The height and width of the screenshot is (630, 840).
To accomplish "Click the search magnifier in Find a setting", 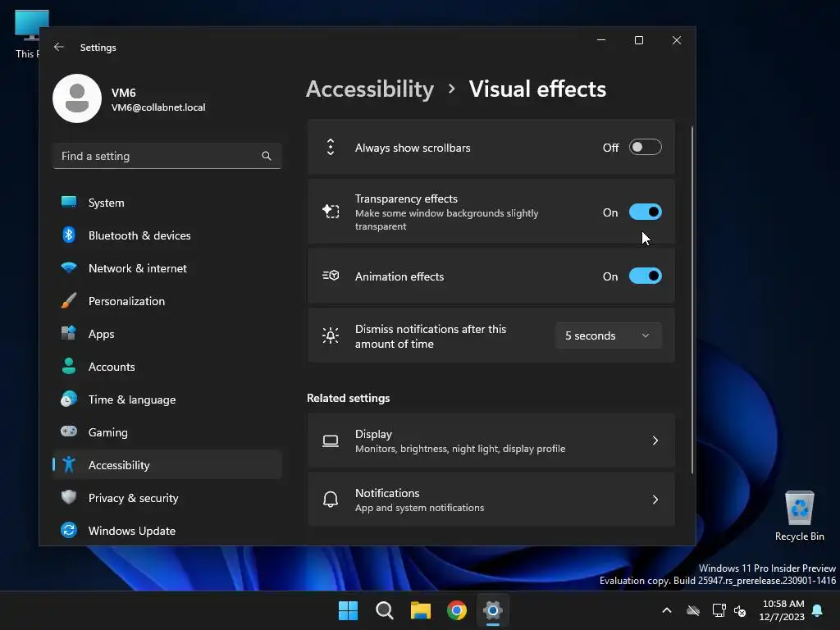I will pyautogui.click(x=267, y=156).
